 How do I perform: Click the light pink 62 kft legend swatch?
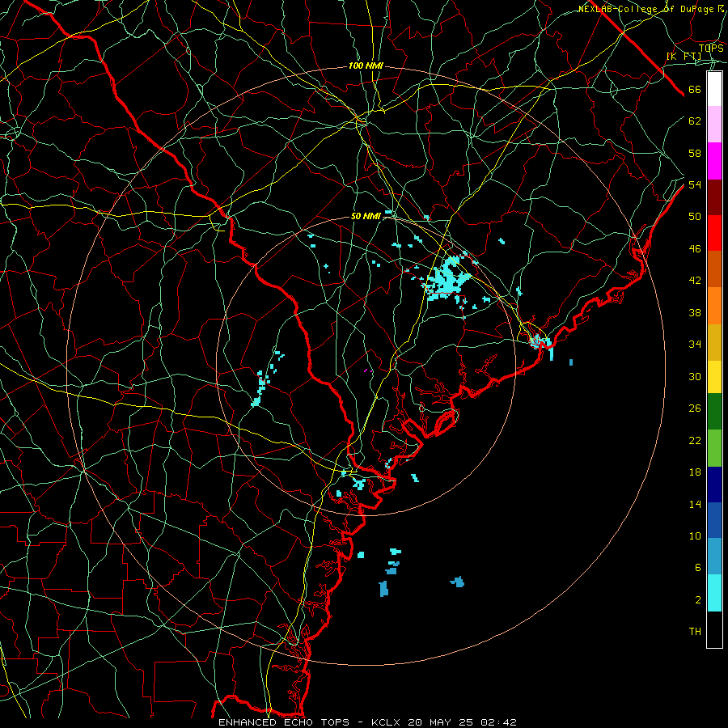coord(714,124)
